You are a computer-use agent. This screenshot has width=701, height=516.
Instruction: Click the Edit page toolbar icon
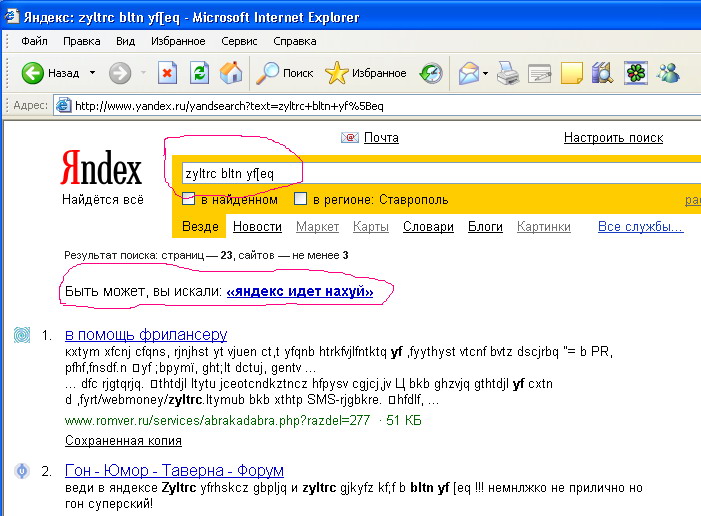click(540, 73)
